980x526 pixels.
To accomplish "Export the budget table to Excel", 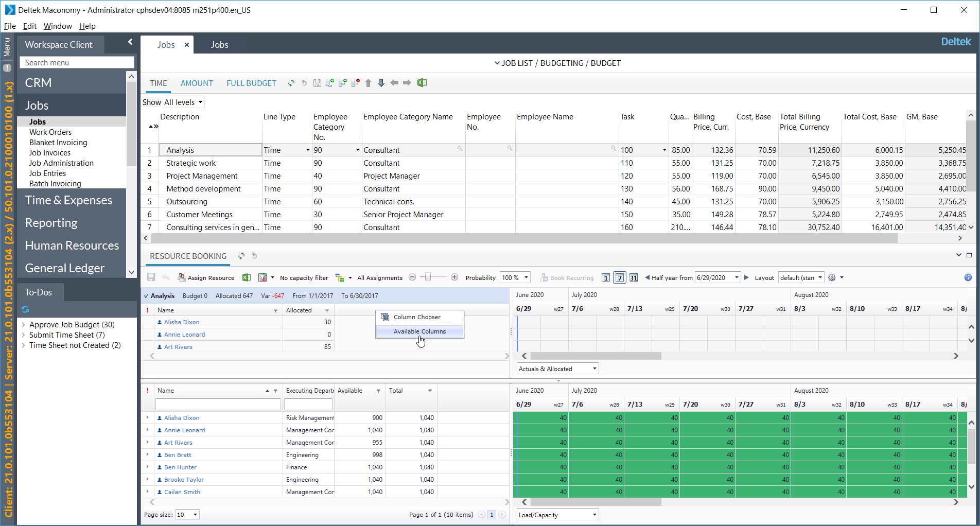I will click(422, 83).
